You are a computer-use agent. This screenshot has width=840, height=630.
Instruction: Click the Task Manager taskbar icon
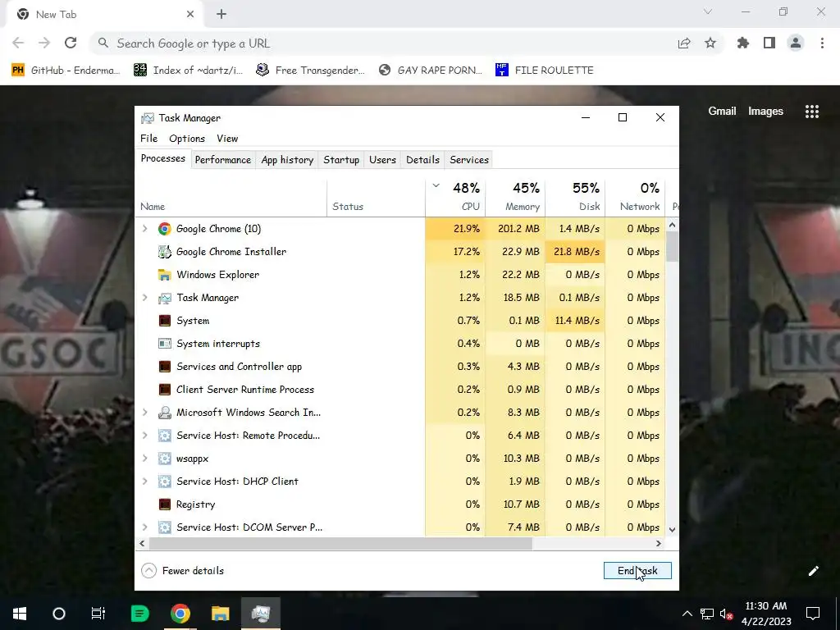click(260, 614)
